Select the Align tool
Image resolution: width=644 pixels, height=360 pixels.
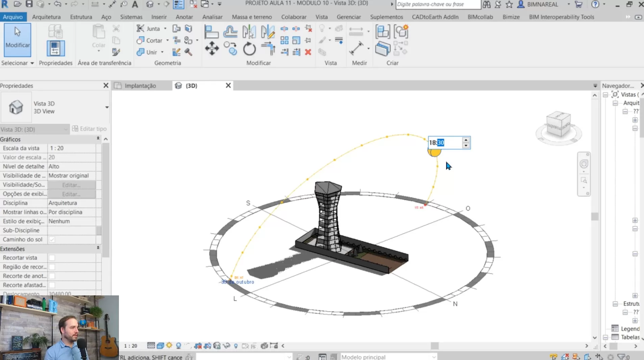click(212, 32)
